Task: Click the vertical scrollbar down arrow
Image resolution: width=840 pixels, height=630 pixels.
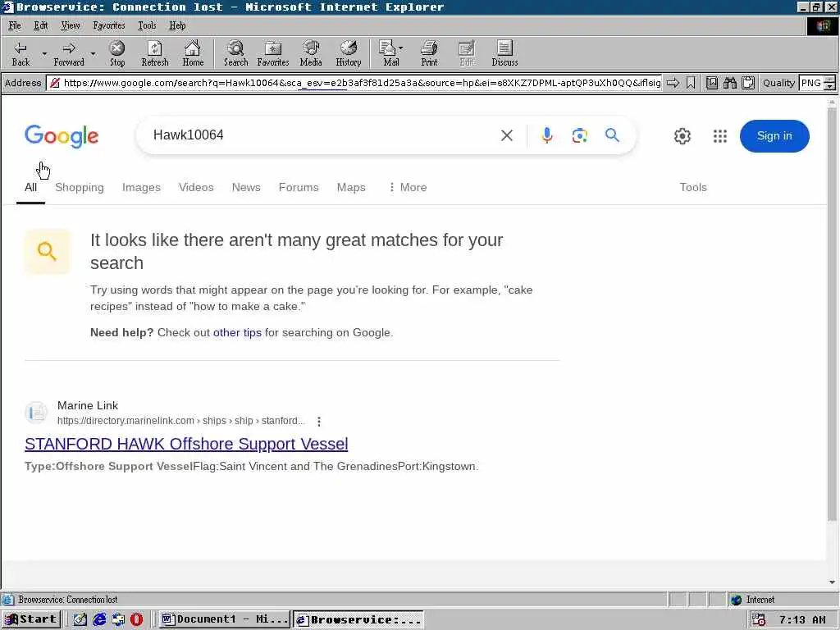Action: click(832, 582)
